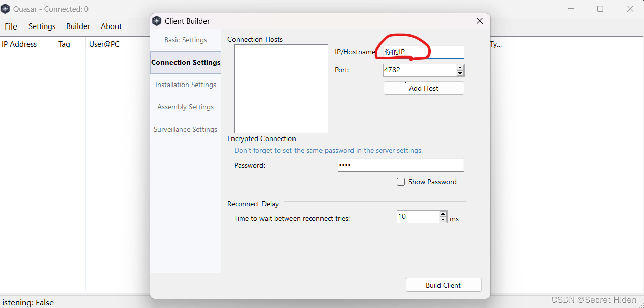Click the 'Listening: False' status bar text
This screenshot has height=308, width=644.
[x=27, y=302]
